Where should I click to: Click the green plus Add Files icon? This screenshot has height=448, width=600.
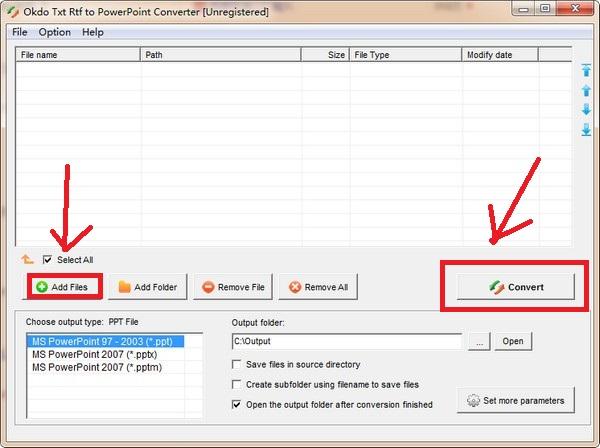pyautogui.click(x=42, y=287)
